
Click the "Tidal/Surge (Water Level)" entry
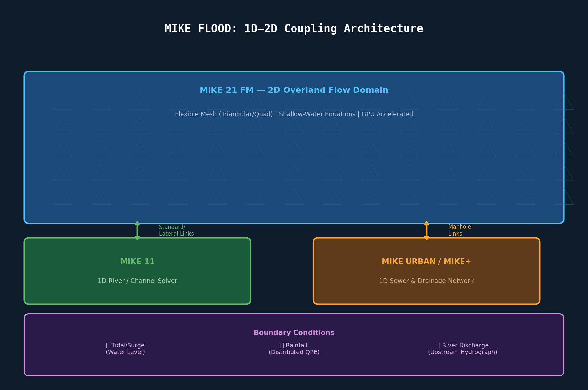(125, 349)
